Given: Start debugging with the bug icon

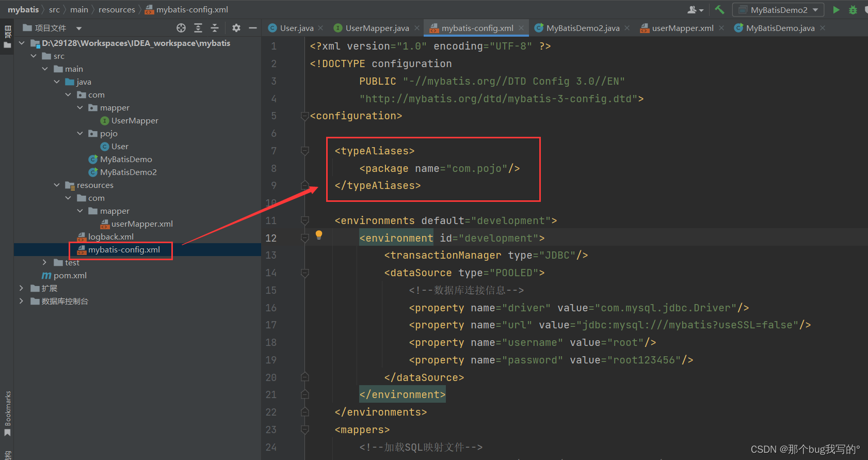Looking at the screenshot, I should (853, 9).
